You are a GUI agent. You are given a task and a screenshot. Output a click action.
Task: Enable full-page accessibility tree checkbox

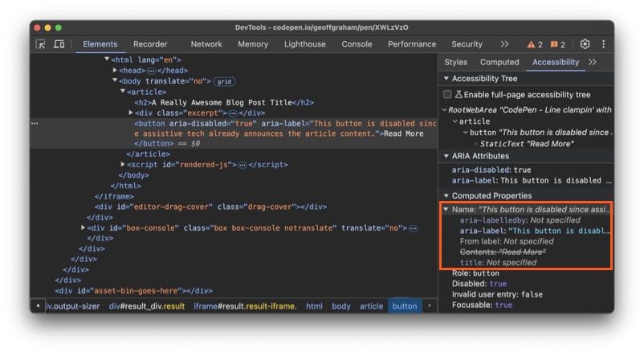pos(447,94)
